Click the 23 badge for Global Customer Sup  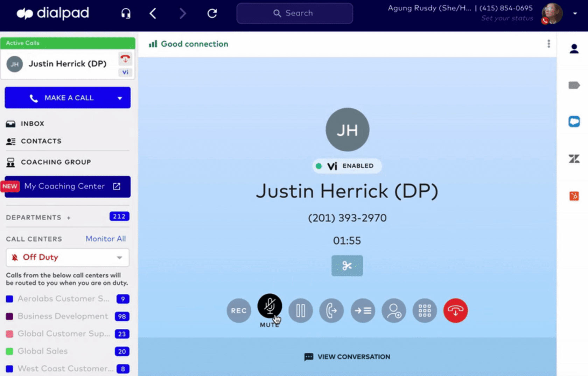pyautogui.click(x=122, y=334)
